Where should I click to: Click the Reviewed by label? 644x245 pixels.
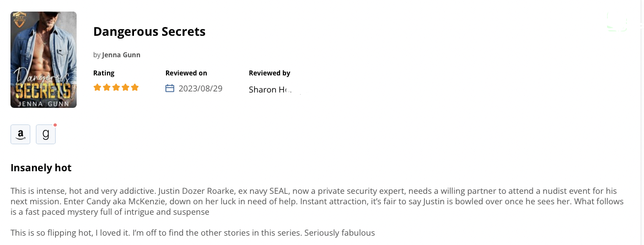pos(270,73)
